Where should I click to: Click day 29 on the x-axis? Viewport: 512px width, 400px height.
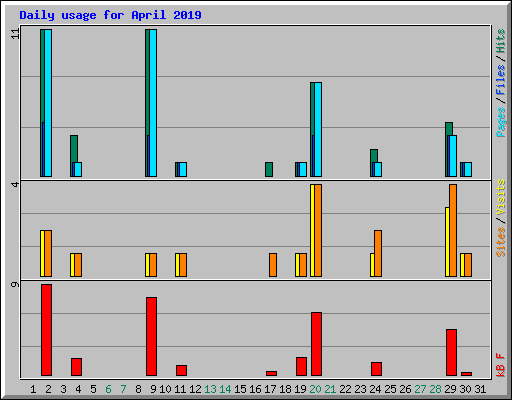point(450,389)
